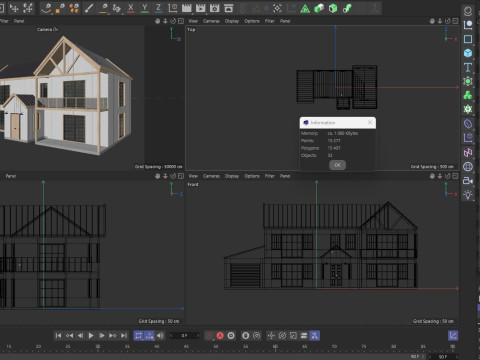Viewport: 480px width, 360px height.
Task: Click the current frame input field
Action: [185, 336]
